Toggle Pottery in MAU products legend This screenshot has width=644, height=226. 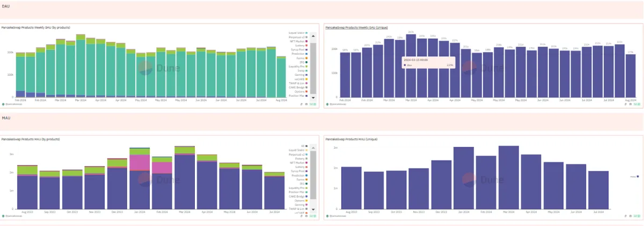301,158
